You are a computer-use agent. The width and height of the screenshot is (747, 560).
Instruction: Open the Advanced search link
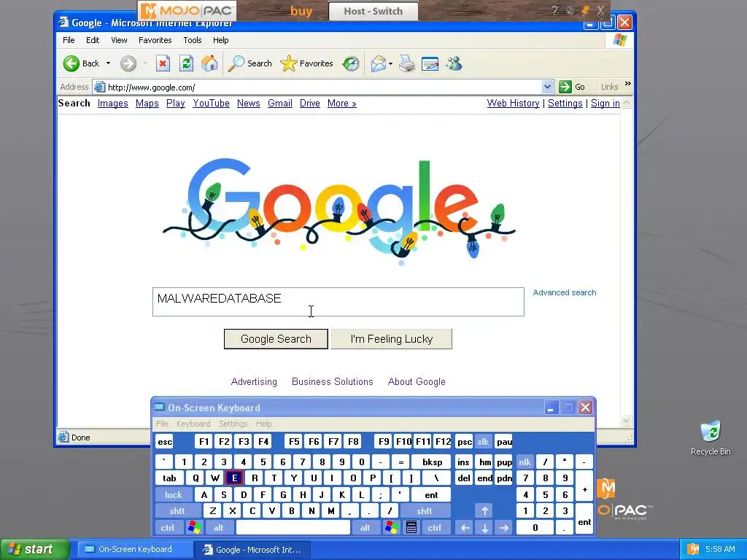tap(565, 292)
